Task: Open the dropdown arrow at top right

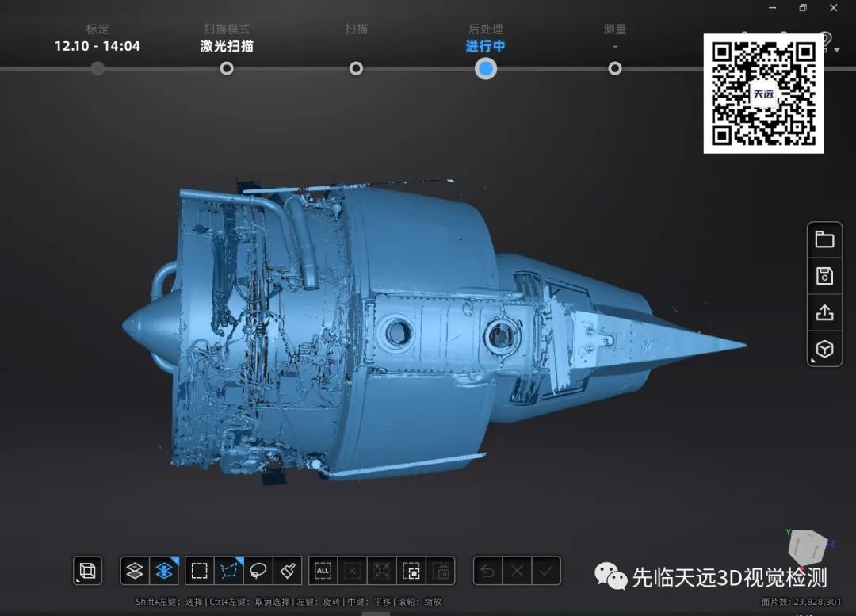Action: pyautogui.click(x=838, y=49)
